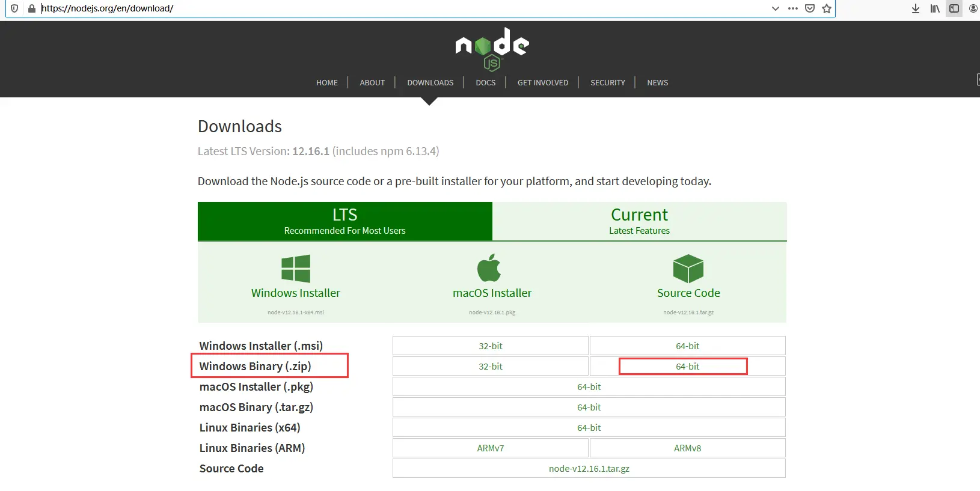Screen dimensions: 980x491
Task: Click the Windows Installer logo icon
Action: pyautogui.click(x=296, y=269)
